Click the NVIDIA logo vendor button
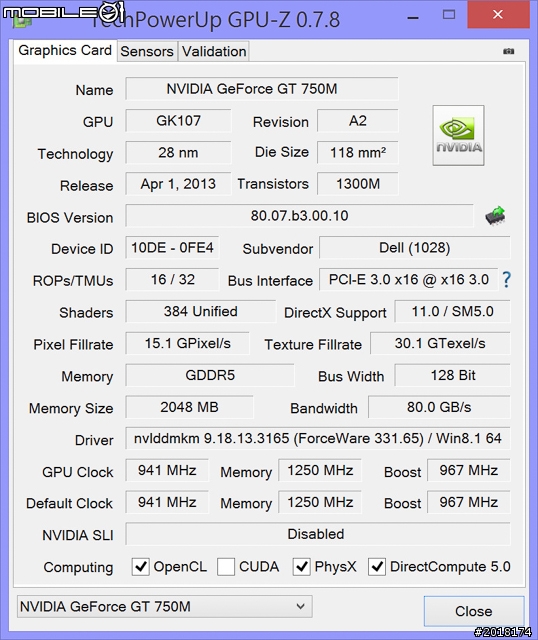 [458, 136]
